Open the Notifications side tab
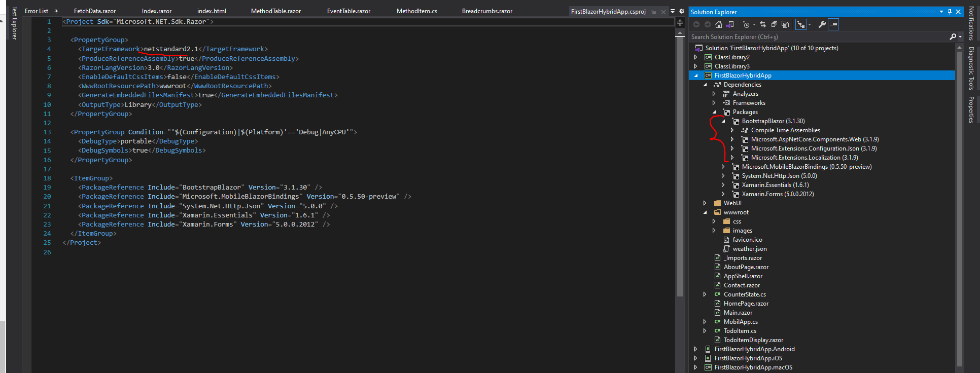The image size is (980, 373). (x=971, y=23)
